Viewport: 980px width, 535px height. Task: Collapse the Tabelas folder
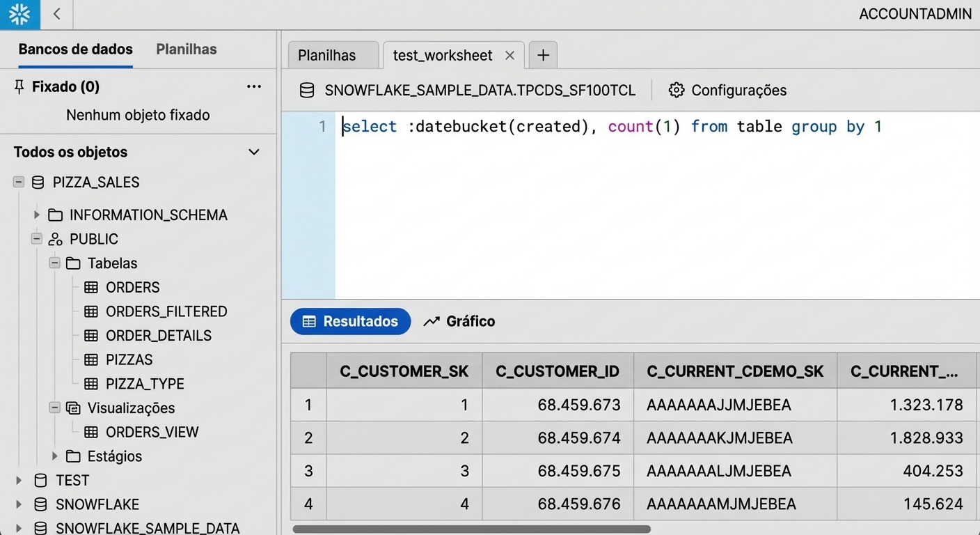tap(54, 263)
